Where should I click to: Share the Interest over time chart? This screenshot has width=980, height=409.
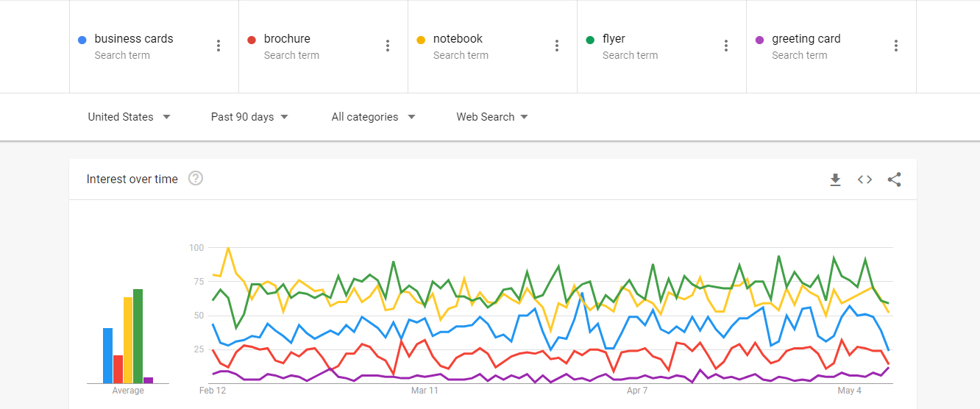click(894, 179)
